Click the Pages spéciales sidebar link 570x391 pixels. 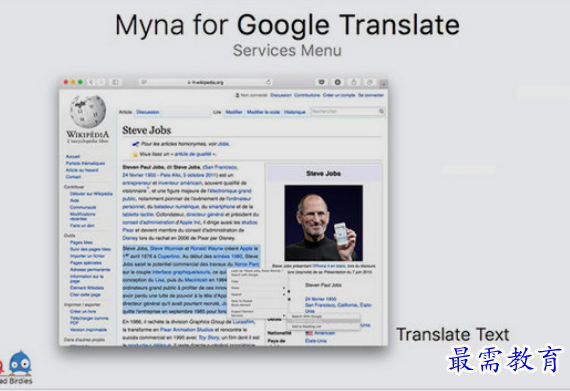86,263
